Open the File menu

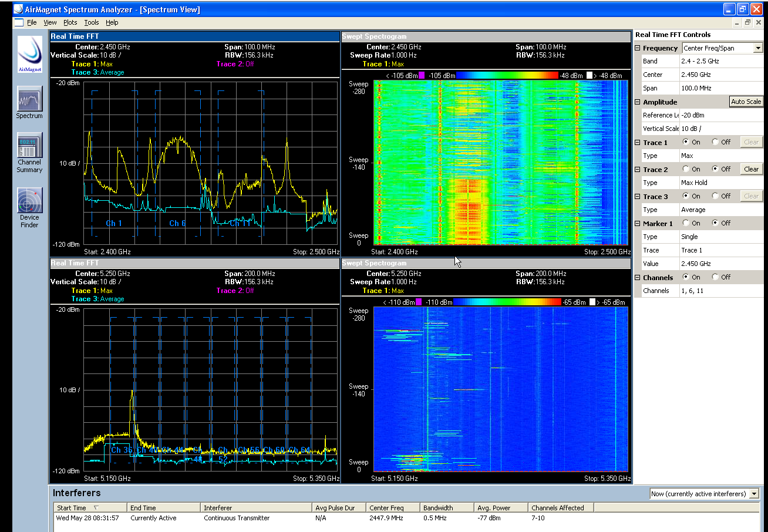(x=32, y=22)
